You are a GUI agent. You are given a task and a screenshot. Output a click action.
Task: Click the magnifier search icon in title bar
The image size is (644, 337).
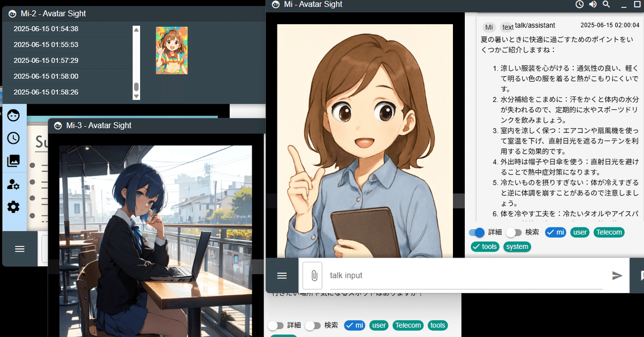(x=606, y=4)
